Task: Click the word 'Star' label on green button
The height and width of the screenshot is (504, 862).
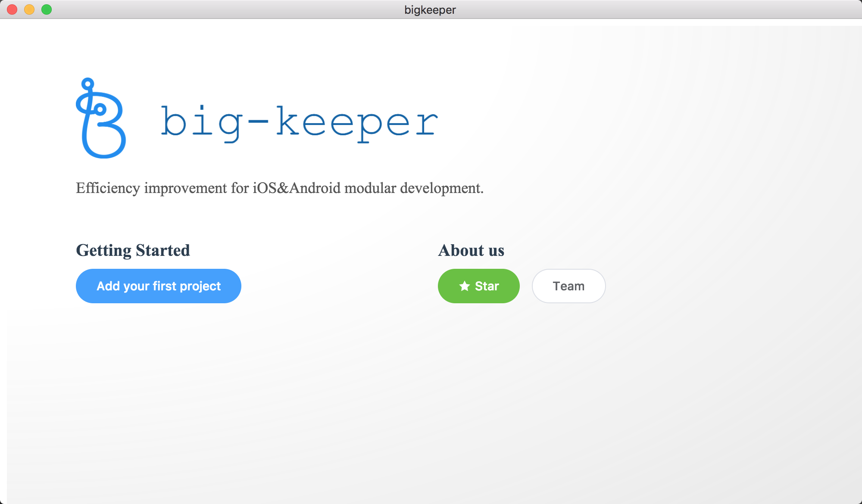Action: (487, 286)
